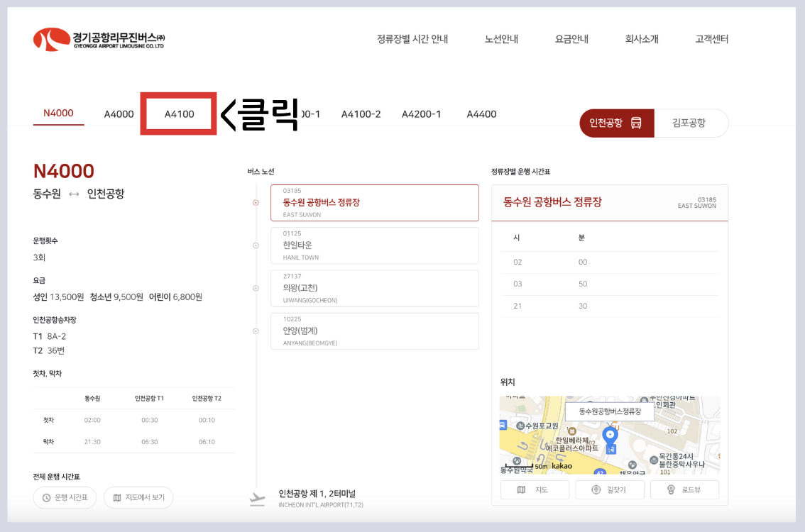Select 의왕(고천) stop from route list
Viewport: 805px width, 532px height.
[x=375, y=288]
